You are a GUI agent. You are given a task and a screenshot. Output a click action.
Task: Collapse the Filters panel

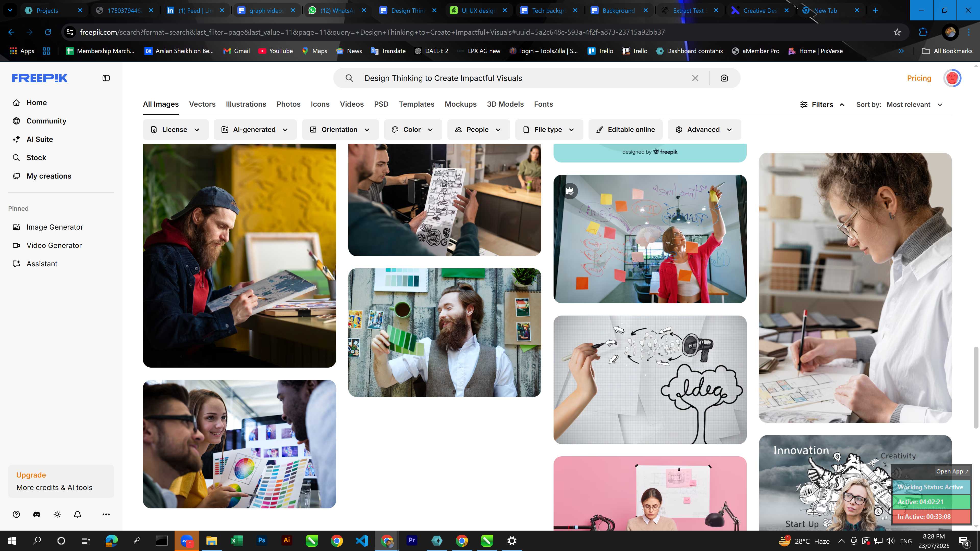pos(822,105)
